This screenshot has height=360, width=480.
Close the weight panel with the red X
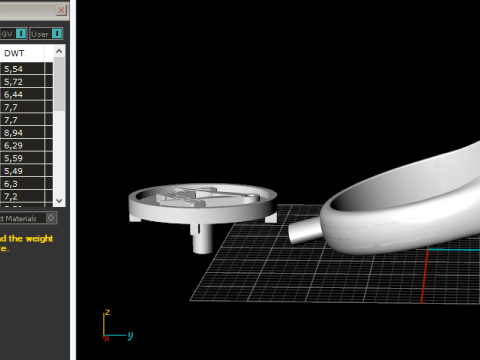[x=61, y=10]
